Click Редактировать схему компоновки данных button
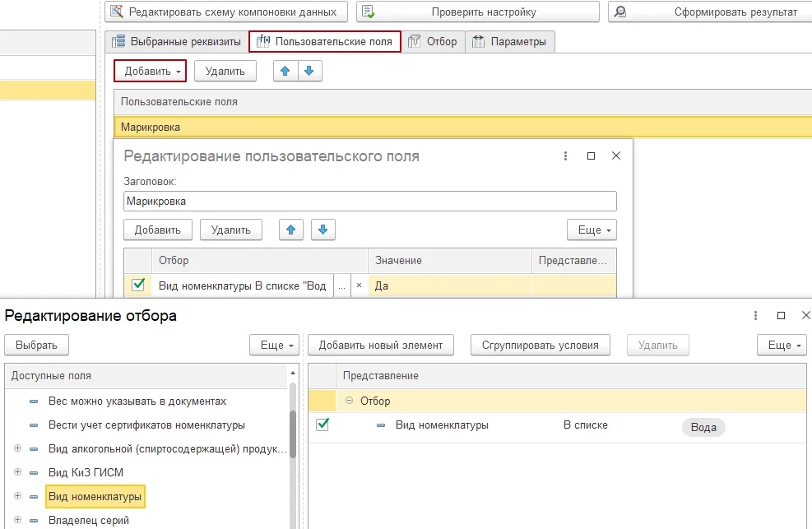The height and width of the screenshot is (529, 812). [x=226, y=12]
